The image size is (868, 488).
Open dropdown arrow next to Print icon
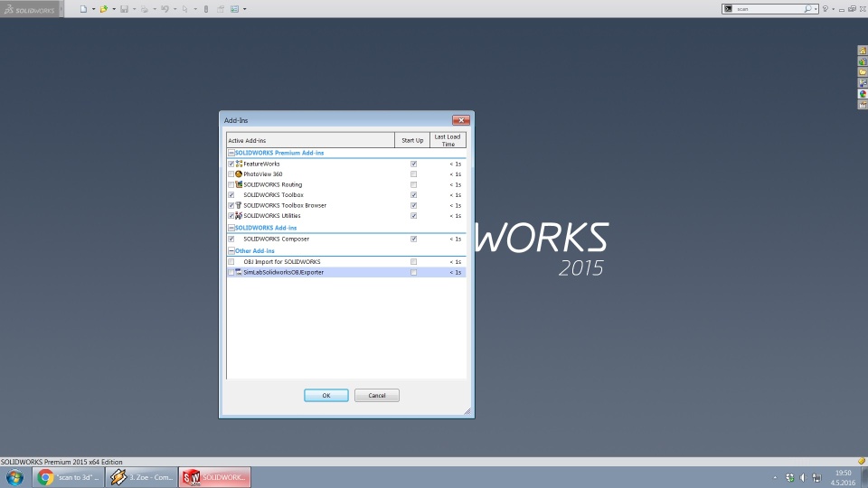[x=155, y=9]
